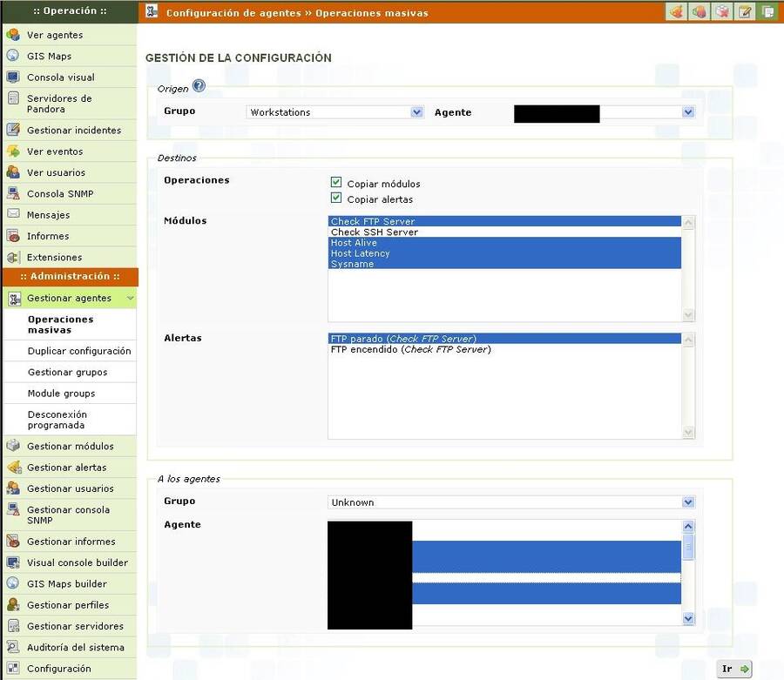Go to Gestionar grupos in the sidebar
The height and width of the screenshot is (680, 784).
[x=67, y=372]
